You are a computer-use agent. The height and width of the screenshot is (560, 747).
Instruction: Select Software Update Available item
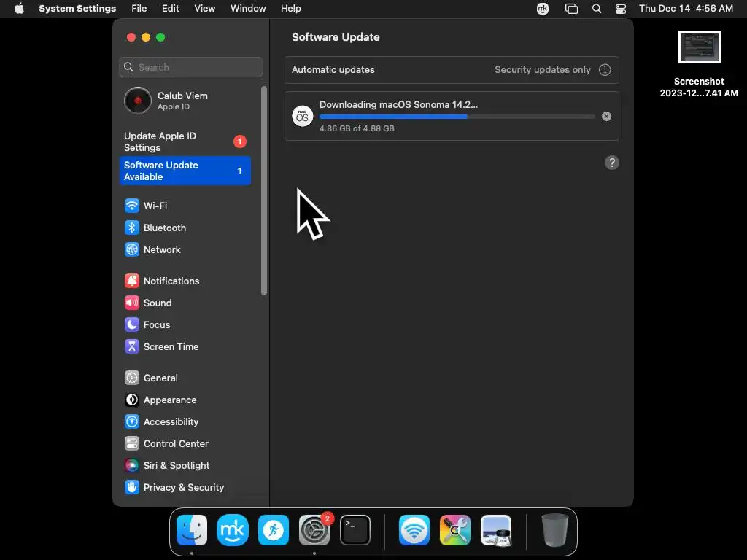(x=185, y=171)
